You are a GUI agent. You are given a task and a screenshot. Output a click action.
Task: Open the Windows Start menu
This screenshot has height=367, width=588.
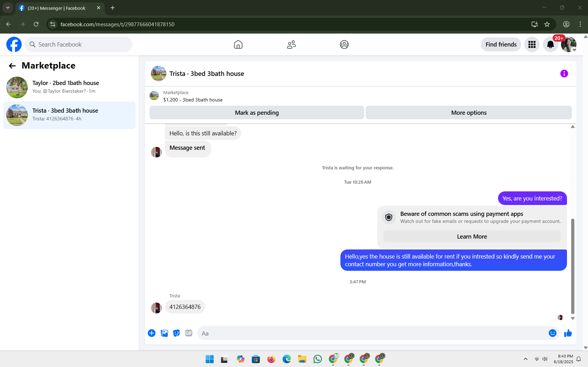tap(210, 359)
